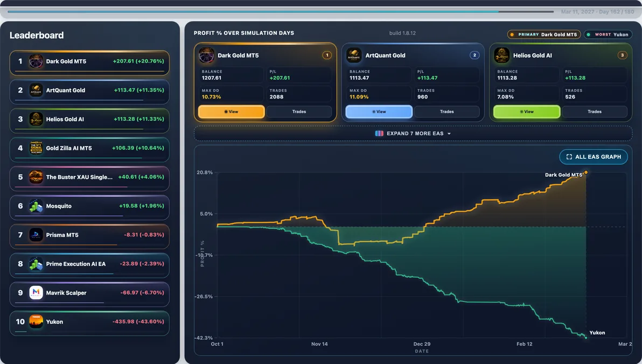Select Dark Gold MT5 leaderboard row

[89, 62]
